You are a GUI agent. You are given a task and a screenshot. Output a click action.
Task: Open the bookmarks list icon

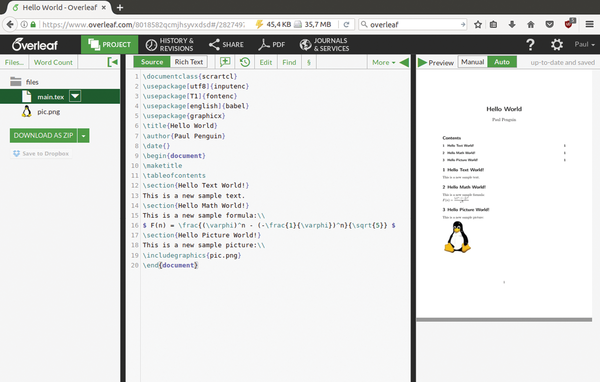coord(494,24)
